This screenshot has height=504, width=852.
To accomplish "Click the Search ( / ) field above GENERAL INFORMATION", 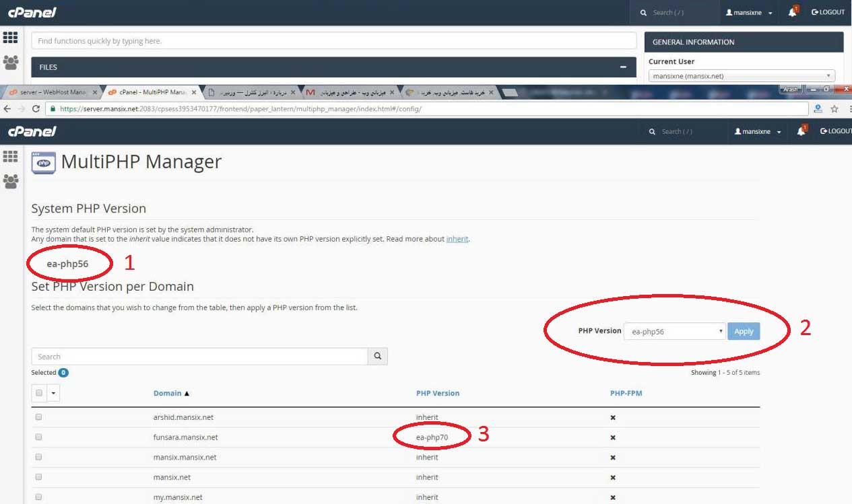I will 674,12.
